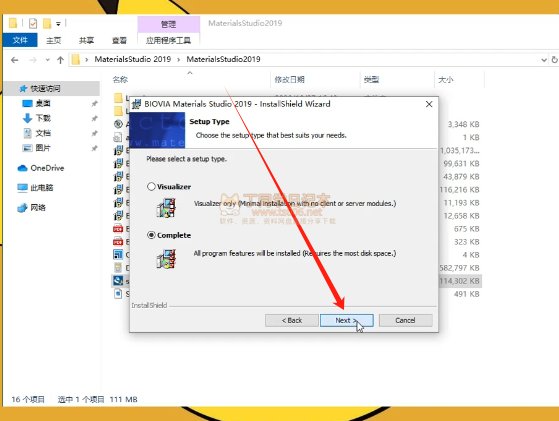Select the file sized 3,348 KB

tap(463, 124)
